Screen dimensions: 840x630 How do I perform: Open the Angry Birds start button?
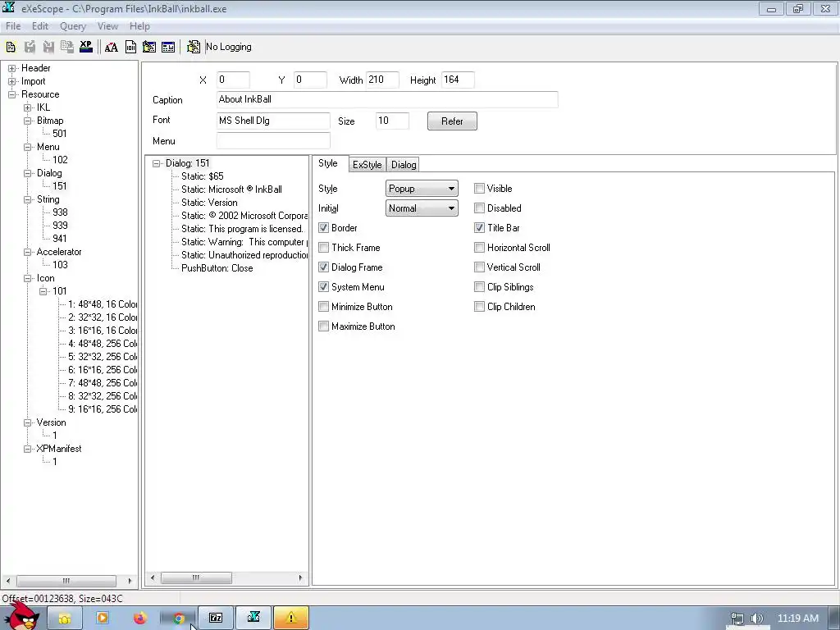click(21, 616)
